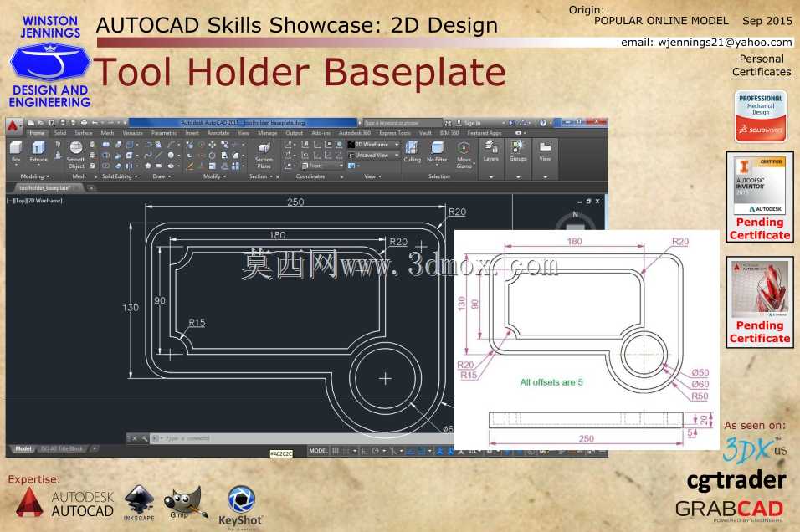The height and width of the screenshot is (532, 800).
Task: Click the Help question mark icon
Action: (x=543, y=123)
